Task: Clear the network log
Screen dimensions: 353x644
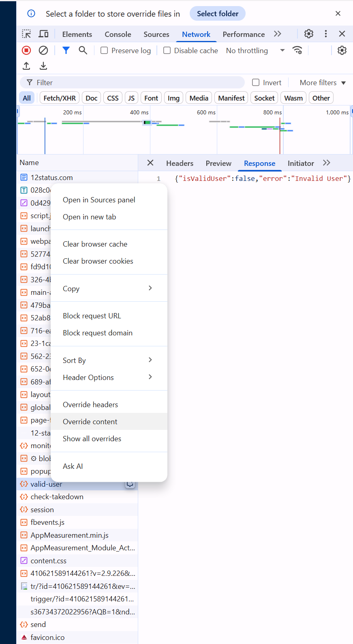Action: coord(43,50)
